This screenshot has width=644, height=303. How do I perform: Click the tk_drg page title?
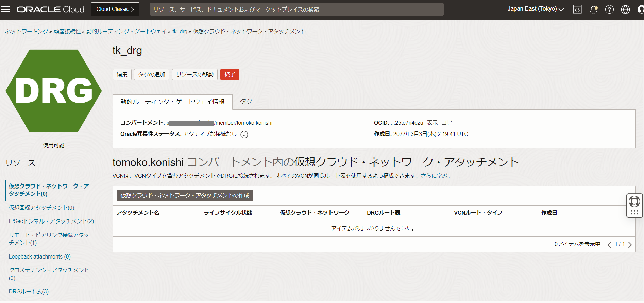(127, 51)
